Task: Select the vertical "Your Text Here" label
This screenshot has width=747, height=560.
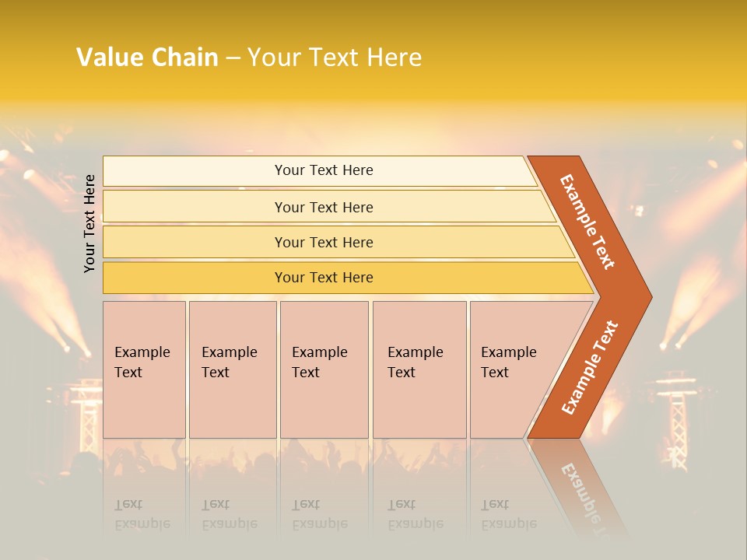Action: tap(90, 223)
